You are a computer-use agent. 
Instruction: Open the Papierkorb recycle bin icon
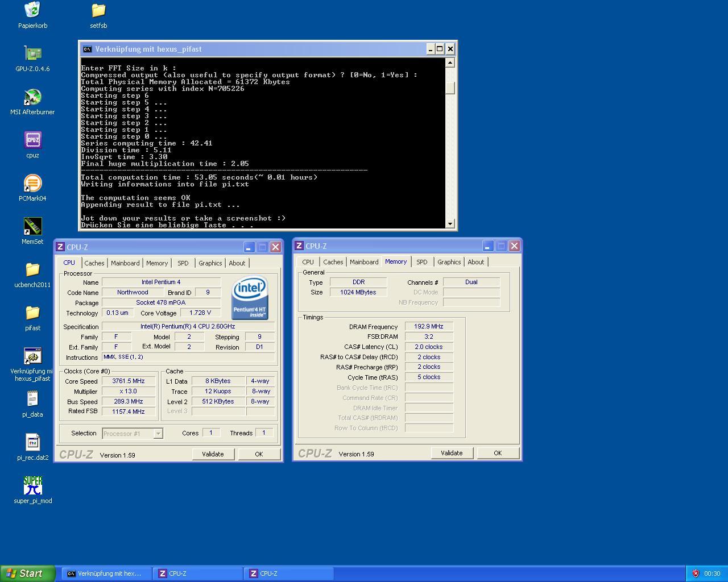point(32,10)
